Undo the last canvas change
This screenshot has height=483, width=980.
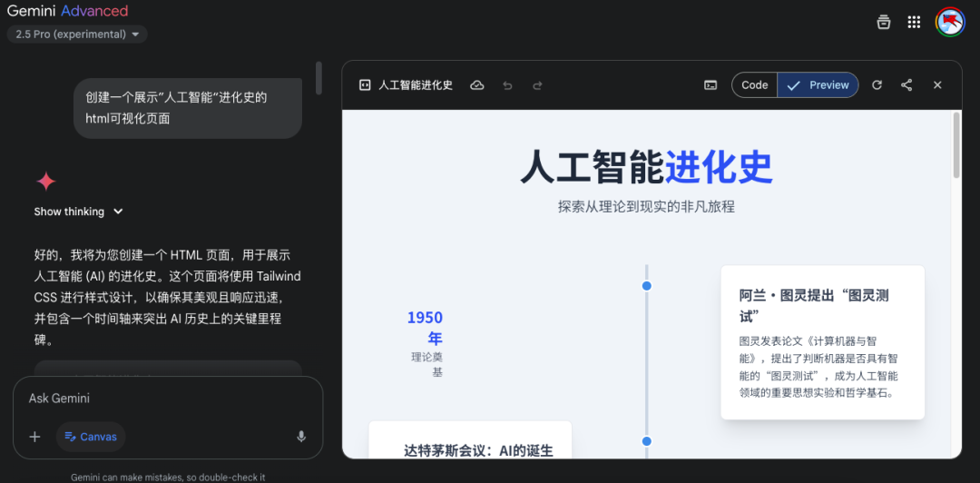point(507,85)
